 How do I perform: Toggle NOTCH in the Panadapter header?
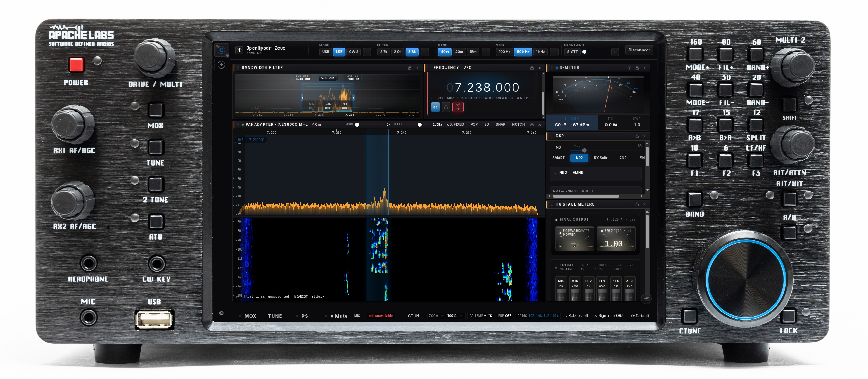point(518,125)
